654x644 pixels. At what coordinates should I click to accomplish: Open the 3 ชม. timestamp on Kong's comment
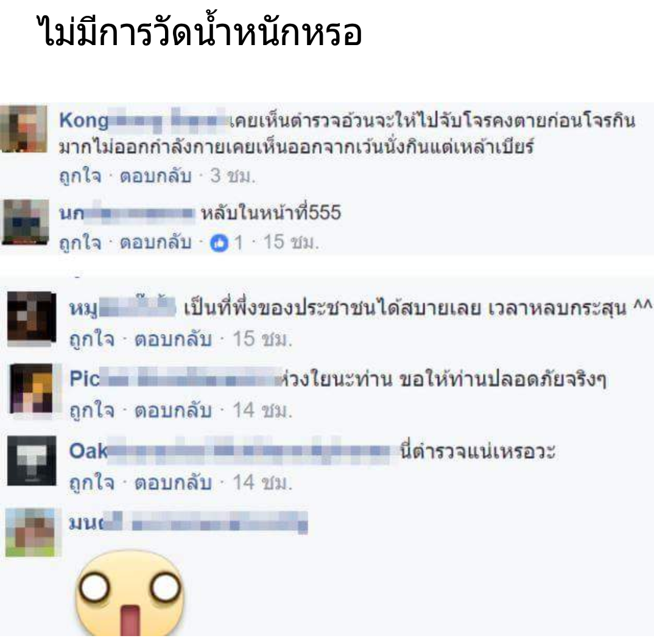tap(233, 175)
